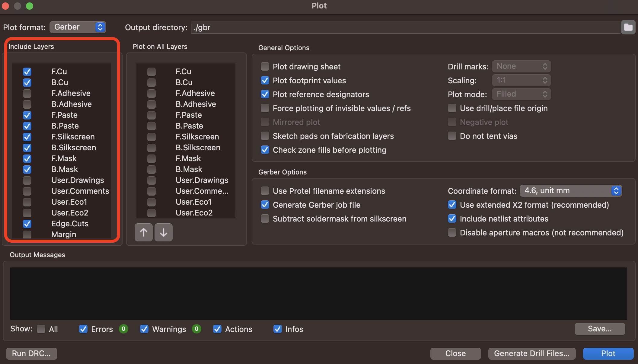Toggle Use extended X2 format

[452, 205]
